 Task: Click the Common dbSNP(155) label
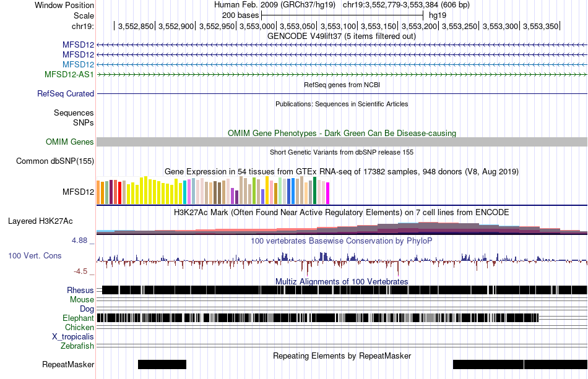point(55,161)
